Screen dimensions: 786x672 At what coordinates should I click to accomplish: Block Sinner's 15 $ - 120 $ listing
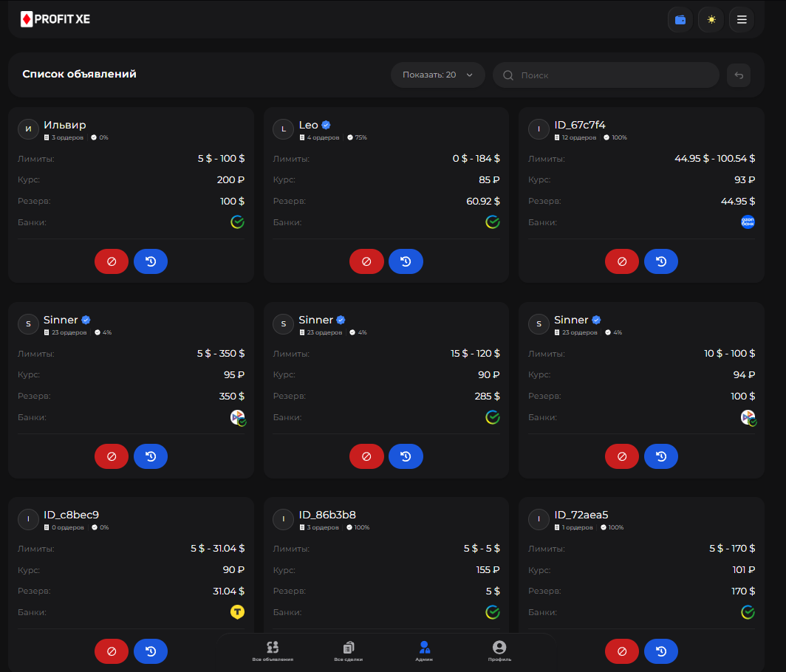click(366, 456)
